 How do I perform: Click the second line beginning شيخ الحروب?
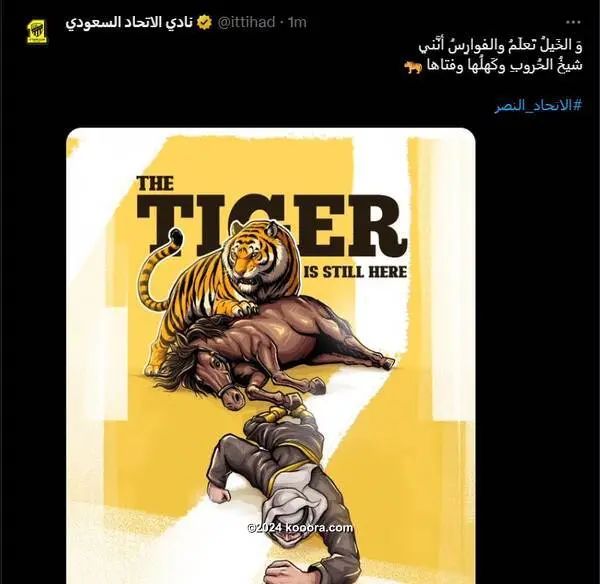pyautogui.click(x=505, y=66)
